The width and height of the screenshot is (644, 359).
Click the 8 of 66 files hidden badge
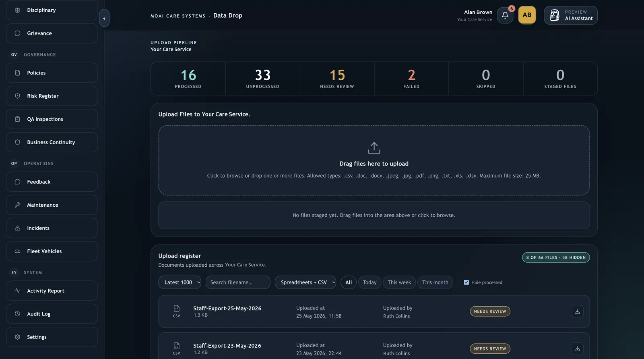coord(556,257)
